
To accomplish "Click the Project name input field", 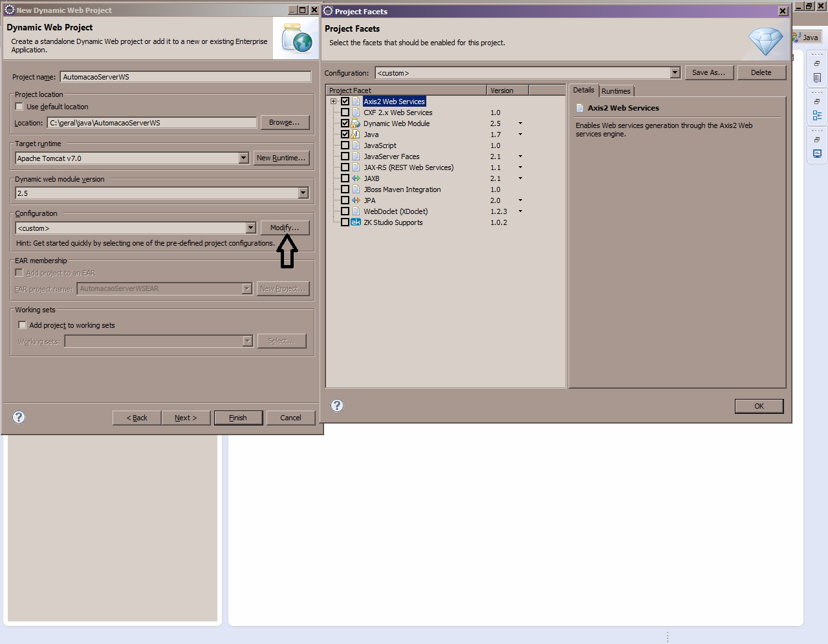I will tap(186, 76).
